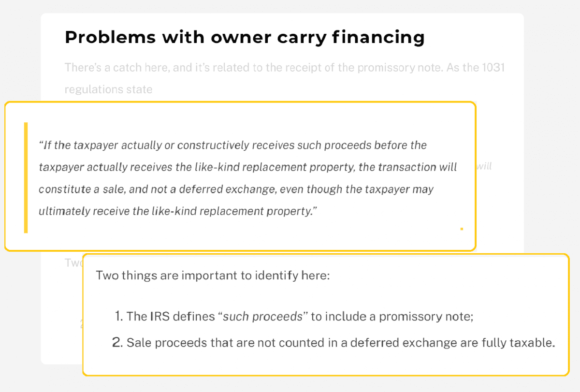Click the quote line starting "constitute a sale"

[x=236, y=189]
